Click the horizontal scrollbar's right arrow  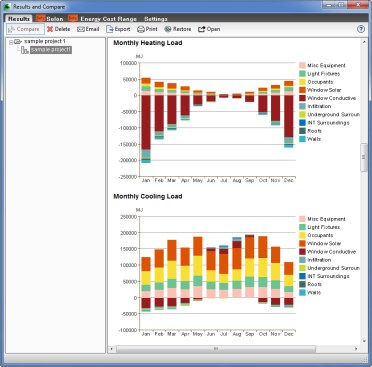(x=356, y=349)
